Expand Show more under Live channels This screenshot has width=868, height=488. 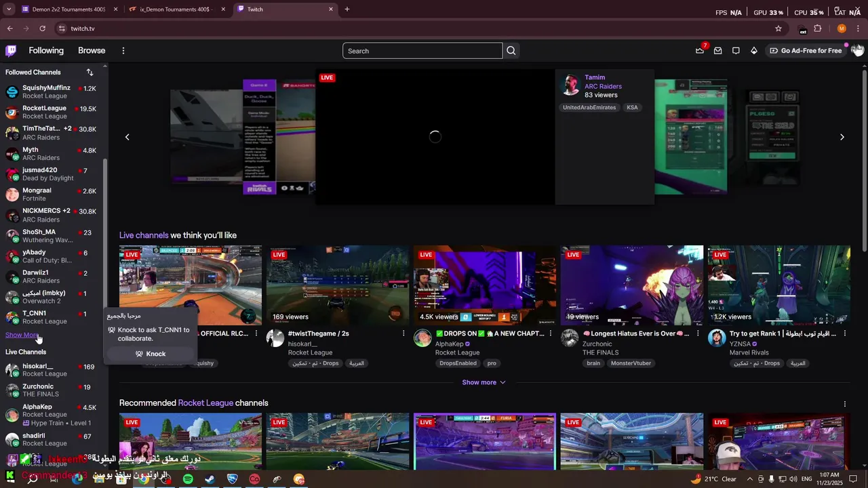(x=484, y=382)
